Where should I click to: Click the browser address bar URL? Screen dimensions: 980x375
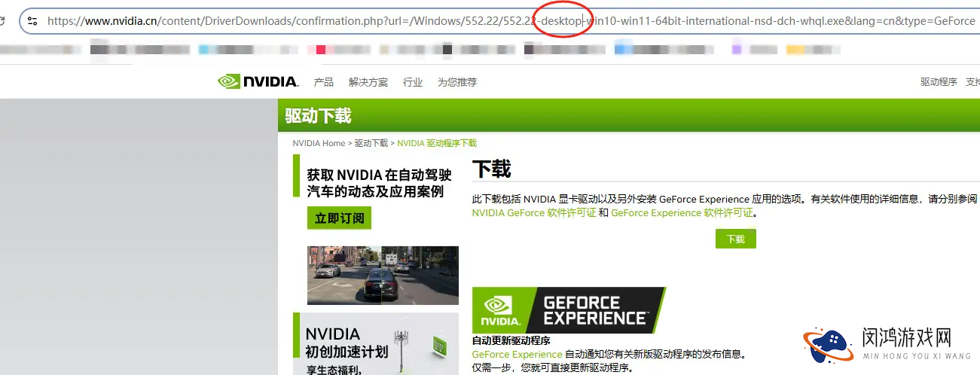pyautogui.click(x=511, y=21)
